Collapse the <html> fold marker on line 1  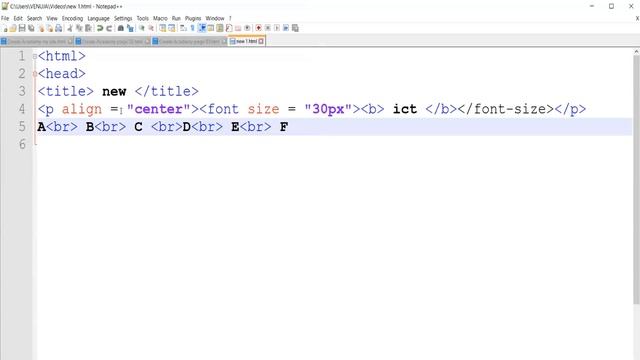tap(35, 56)
